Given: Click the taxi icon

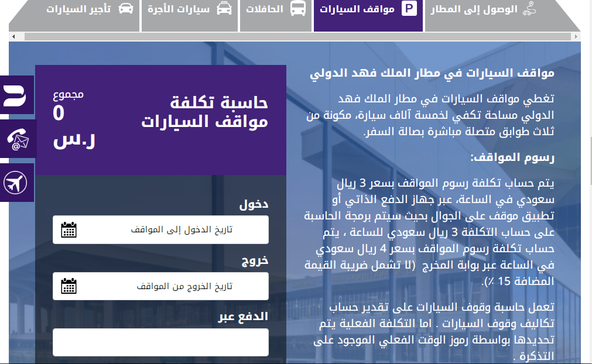Looking at the screenshot, I should [224, 8].
